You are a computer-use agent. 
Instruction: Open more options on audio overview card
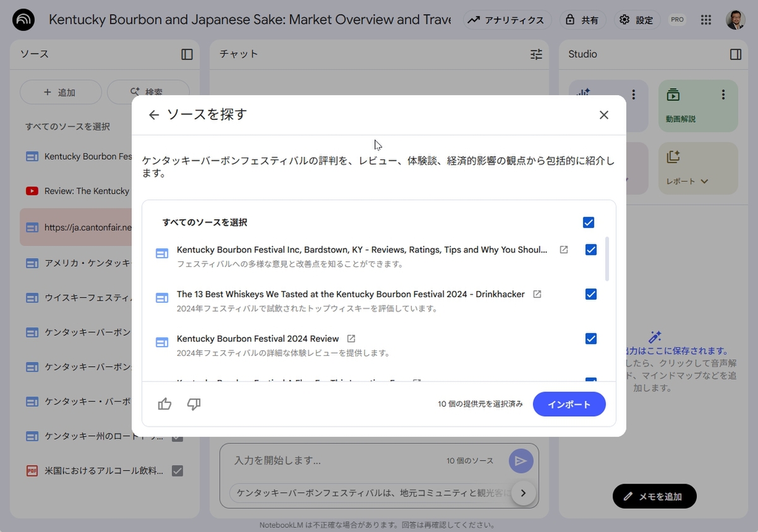point(634,95)
